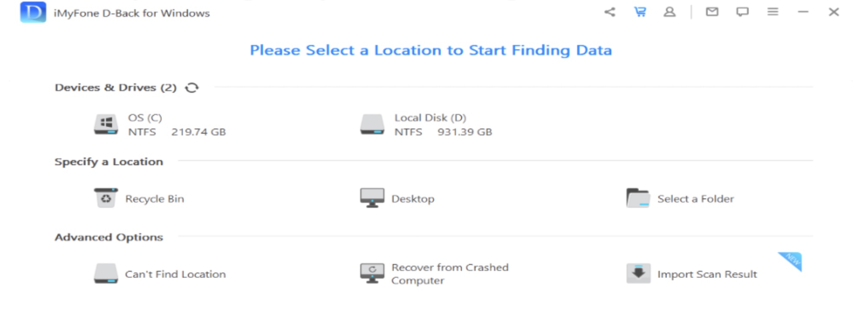The height and width of the screenshot is (332, 868).
Task: Open the shopping cart purchase icon
Action: (640, 12)
